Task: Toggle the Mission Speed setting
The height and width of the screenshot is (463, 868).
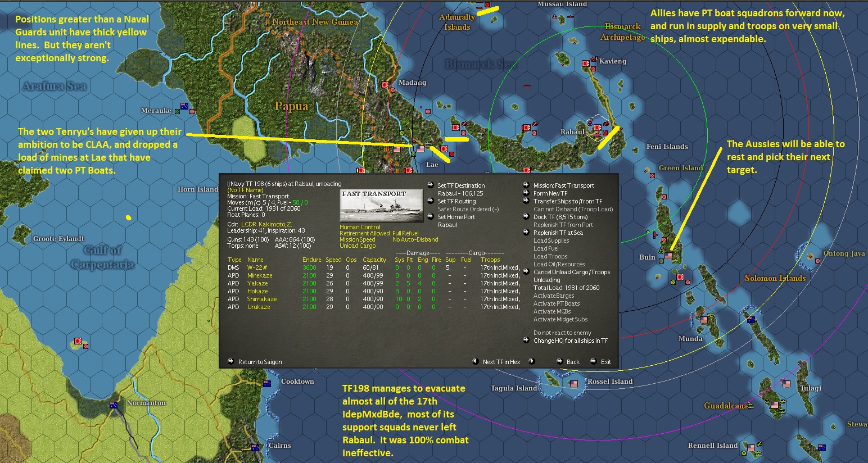Action: (x=358, y=239)
